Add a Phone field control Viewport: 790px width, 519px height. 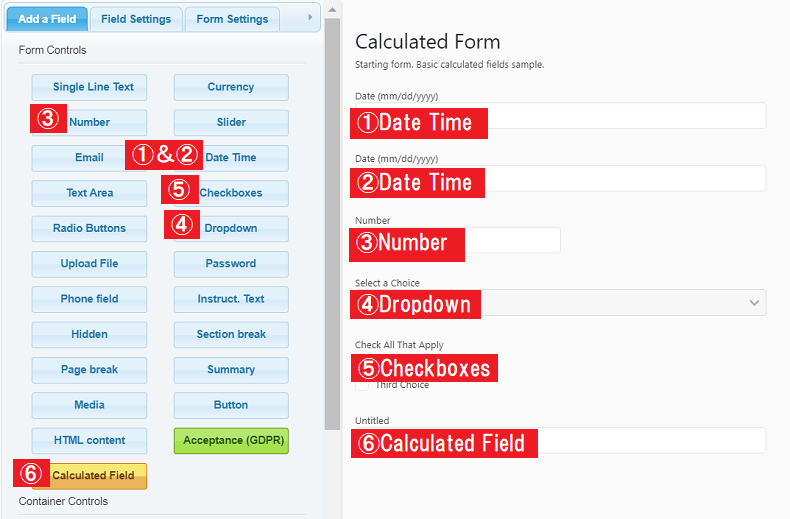89,299
